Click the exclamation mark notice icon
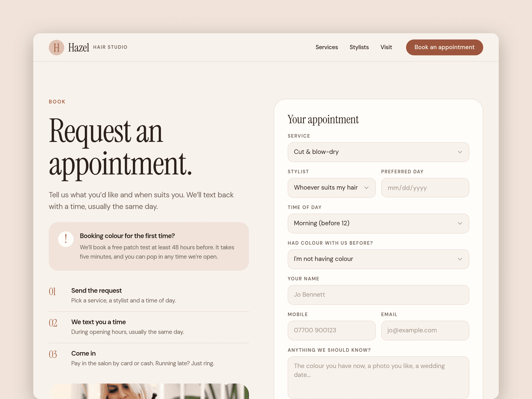 [66, 239]
